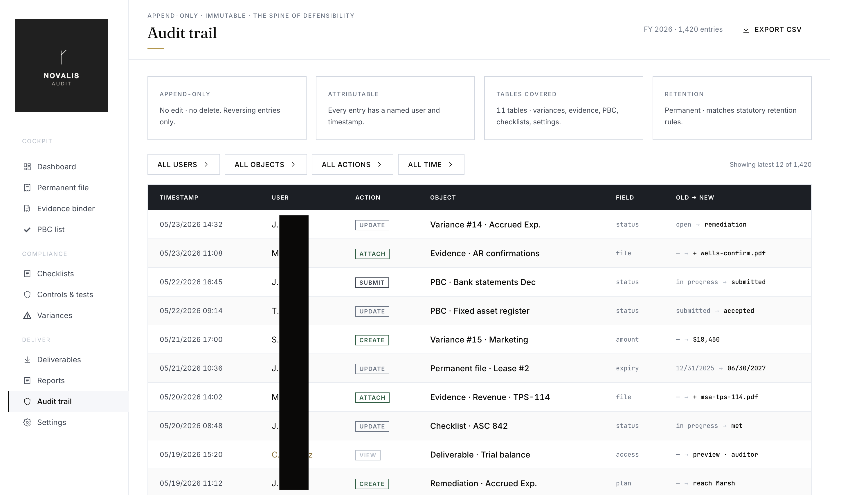Open Evidence · AR confirmations entry
868x495 pixels.
485,253
